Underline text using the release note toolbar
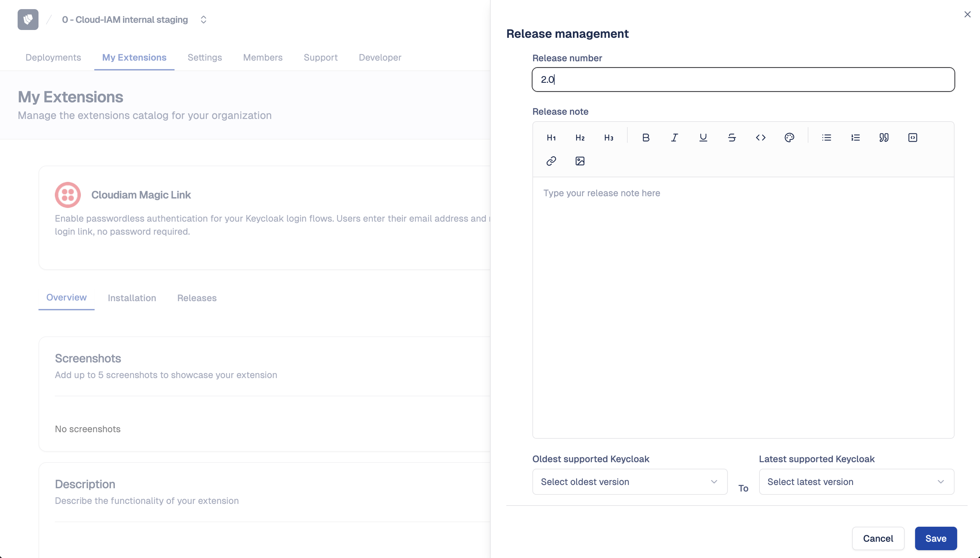The image size is (980, 558). point(703,137)
